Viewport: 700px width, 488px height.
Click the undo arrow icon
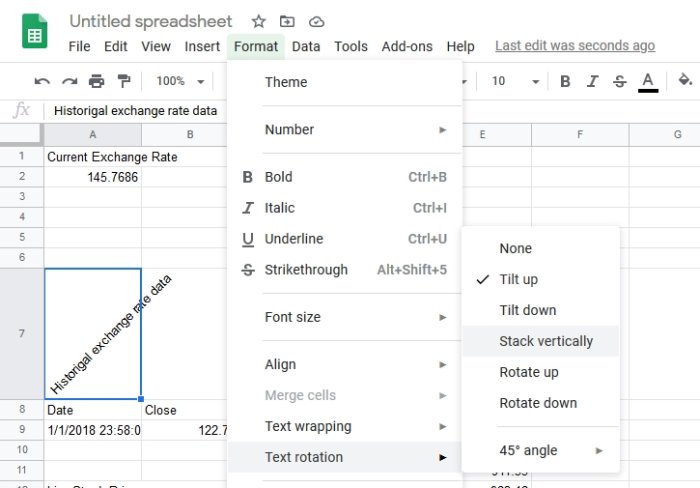42,82
